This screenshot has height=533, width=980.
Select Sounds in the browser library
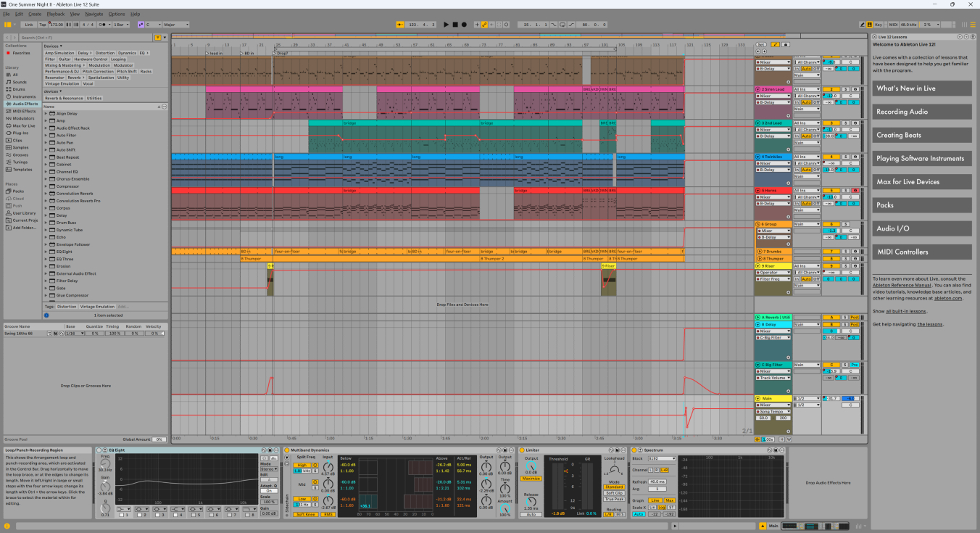pos(20,82)
